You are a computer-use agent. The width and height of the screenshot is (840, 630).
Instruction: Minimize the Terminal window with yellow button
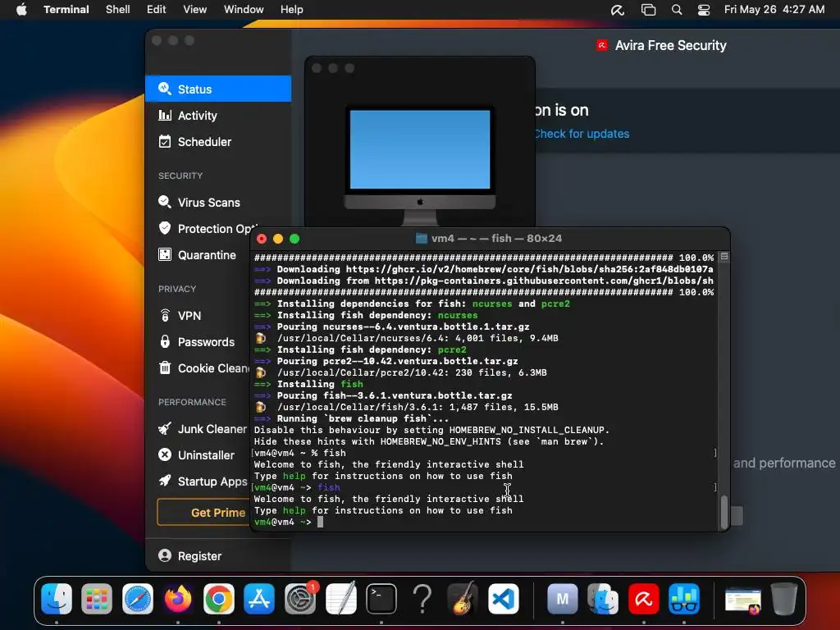pos(278,239)
